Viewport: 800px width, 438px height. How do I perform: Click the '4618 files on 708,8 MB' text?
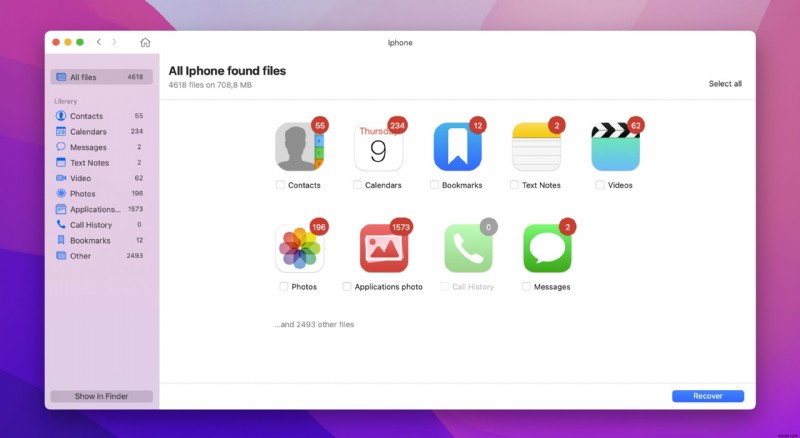click(210, 85)
